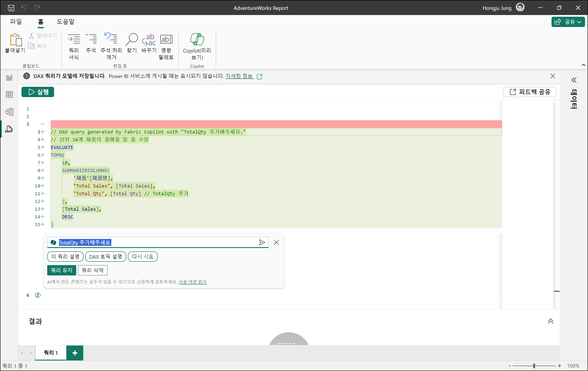Switch to Report view in the left sidebar
This screenshot has width=588, height=371.
click(x=9, y=78)
